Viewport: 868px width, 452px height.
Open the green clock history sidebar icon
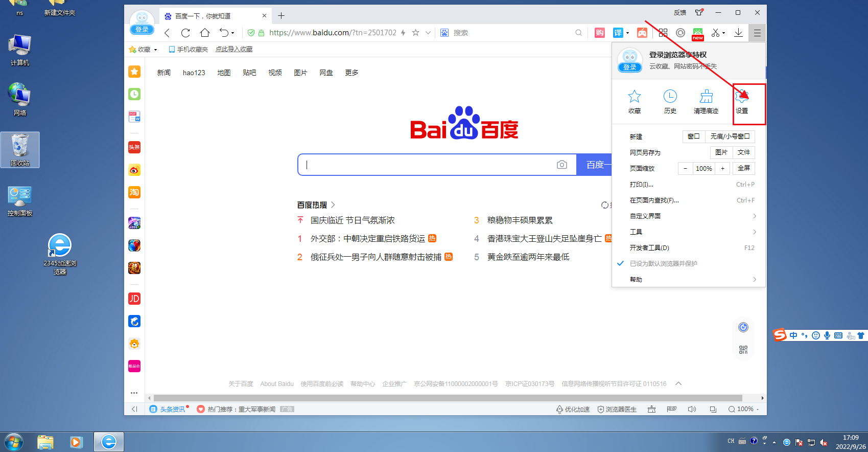134,94
